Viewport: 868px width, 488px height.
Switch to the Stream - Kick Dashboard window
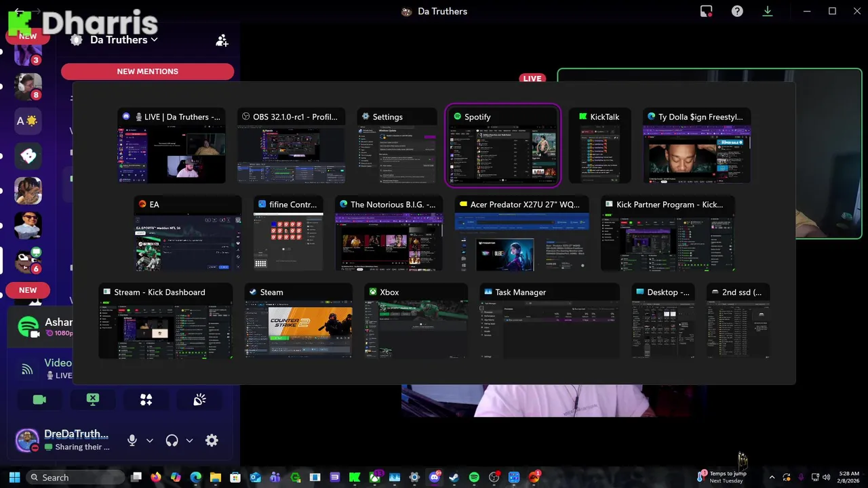[x=165, y=321]
